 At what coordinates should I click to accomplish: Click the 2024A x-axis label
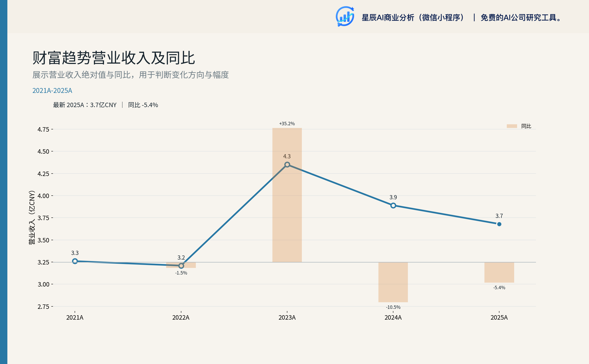tap(393, 318)
